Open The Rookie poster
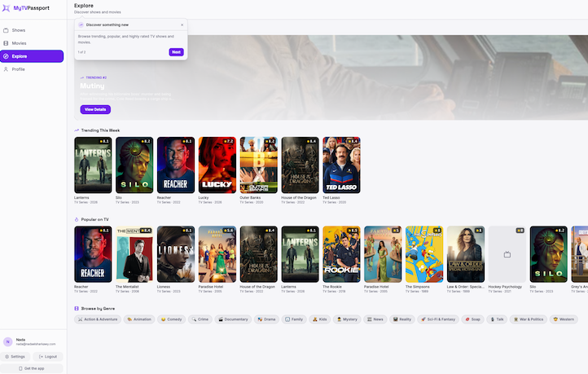This screenshot has width=588, height=374. (341, 254)
